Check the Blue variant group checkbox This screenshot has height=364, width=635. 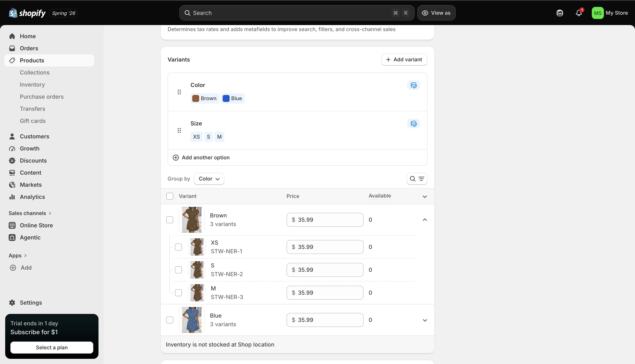tap(170, 320)
